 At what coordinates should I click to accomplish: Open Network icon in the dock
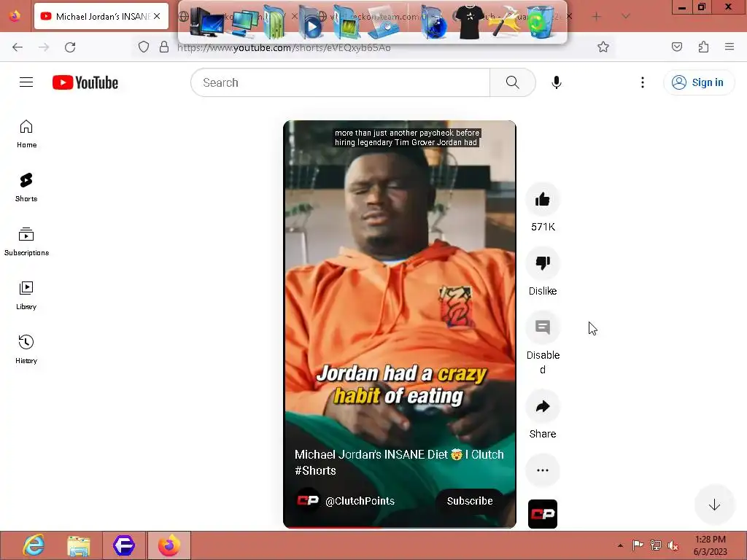(245, 23)
